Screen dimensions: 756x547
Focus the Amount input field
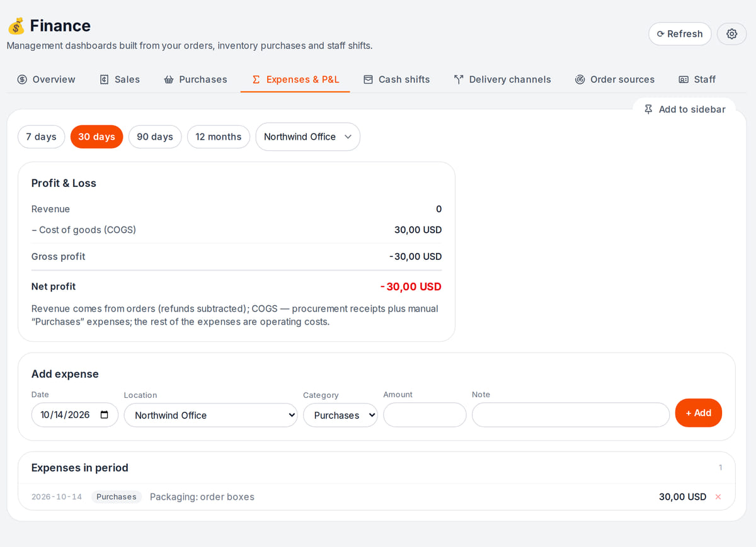coord(425,415)
